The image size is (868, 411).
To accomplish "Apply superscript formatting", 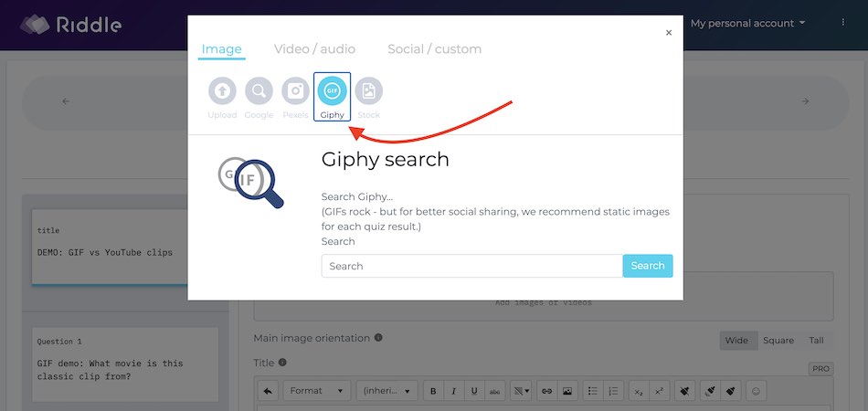I will pos(659,391).
